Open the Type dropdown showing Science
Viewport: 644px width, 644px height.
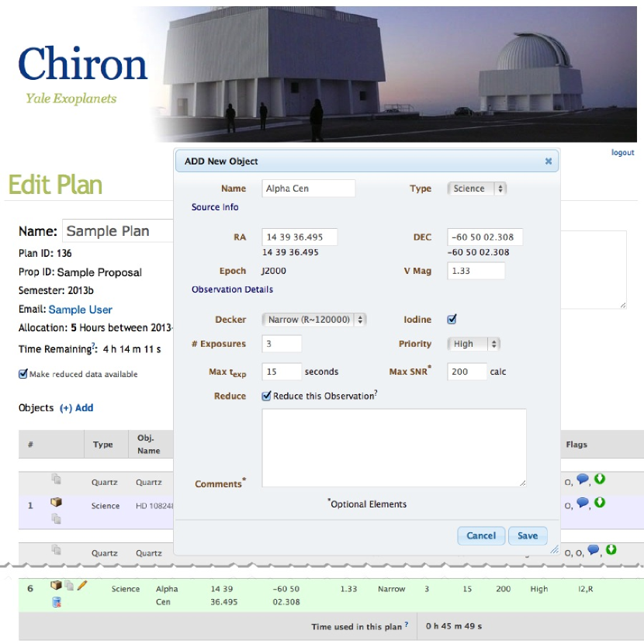tap(476, 189)
